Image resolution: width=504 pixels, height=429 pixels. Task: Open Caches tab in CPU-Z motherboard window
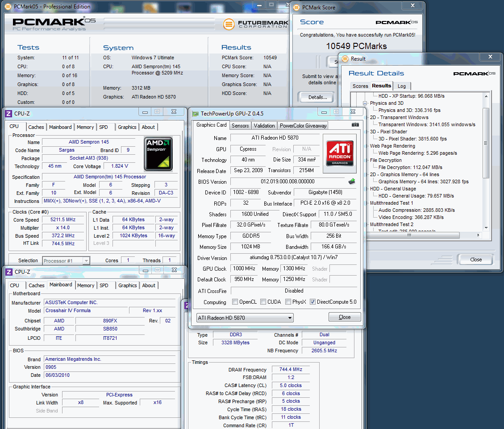[x=36, y=285]
